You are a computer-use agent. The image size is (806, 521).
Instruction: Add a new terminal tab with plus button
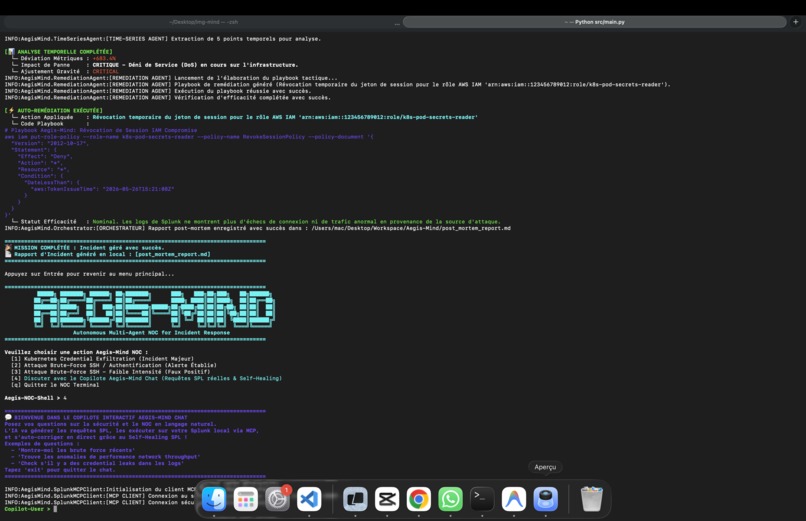(x=796, y=22)
